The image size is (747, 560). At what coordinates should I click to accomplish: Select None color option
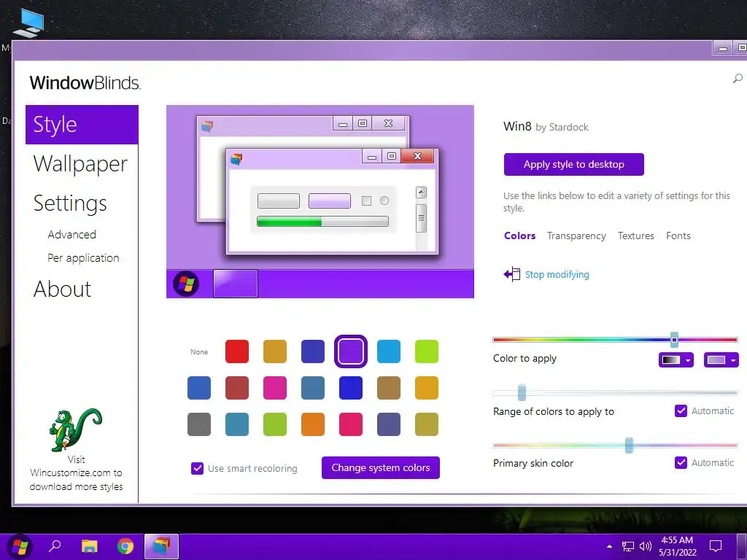(199, 352)
